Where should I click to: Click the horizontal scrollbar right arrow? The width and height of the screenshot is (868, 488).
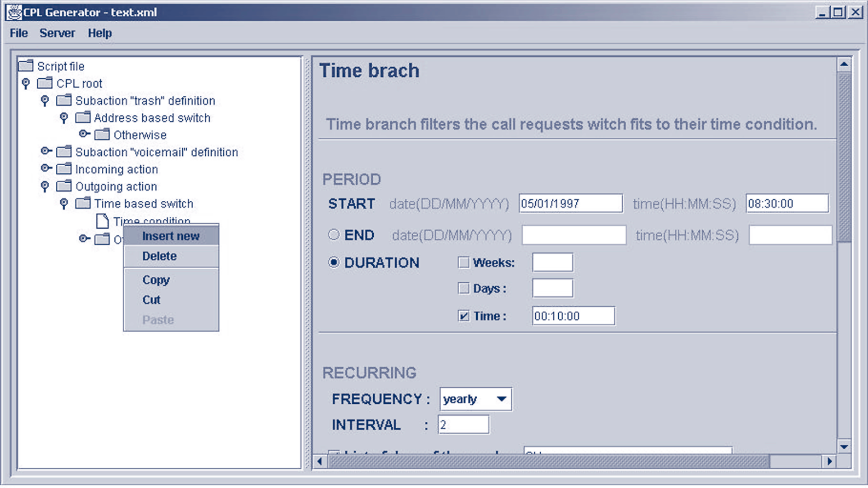coord(830,461)
